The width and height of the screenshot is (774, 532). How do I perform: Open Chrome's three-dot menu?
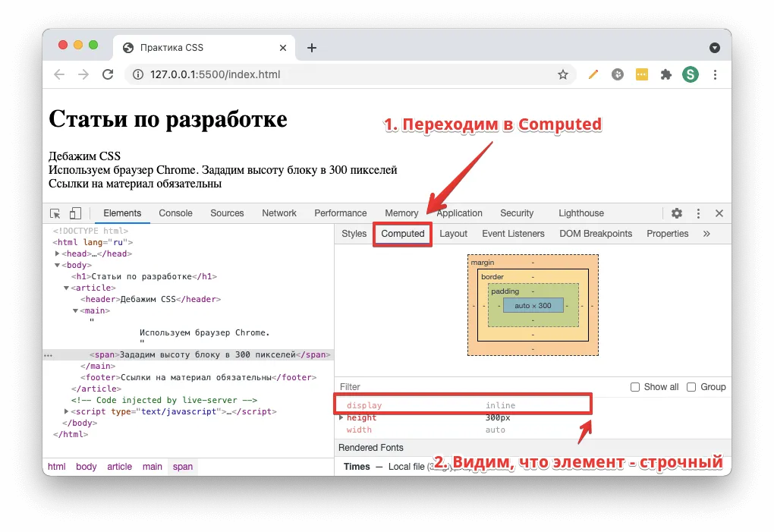click(x=715, y=74)
